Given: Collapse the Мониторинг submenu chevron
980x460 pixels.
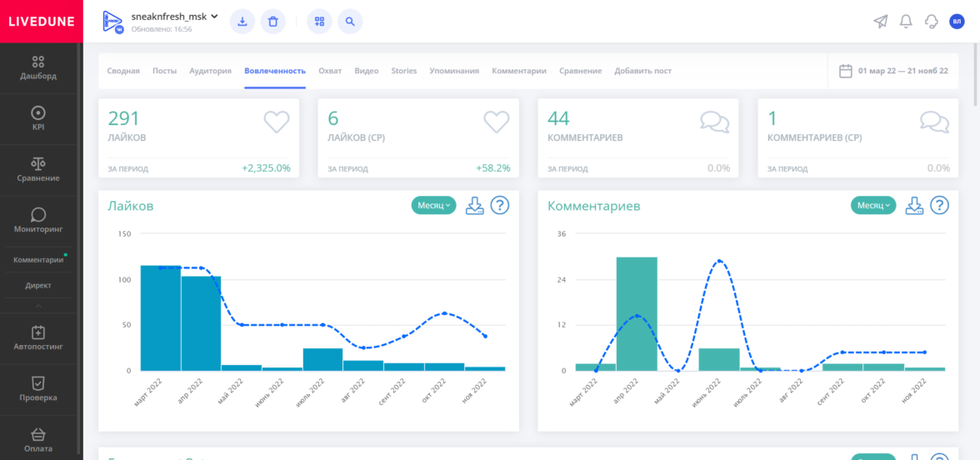Looking at the screenshot, I should tap(38, 306).
